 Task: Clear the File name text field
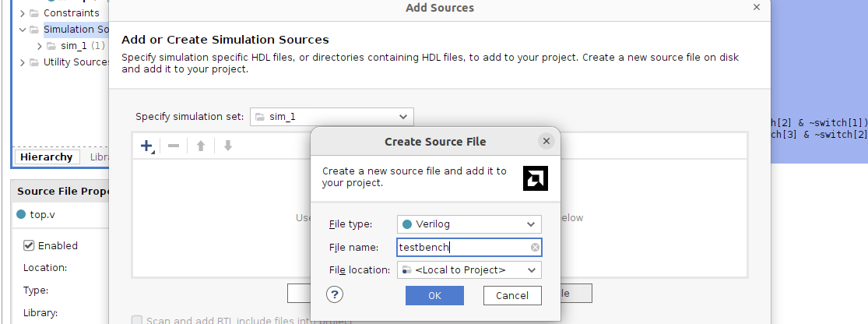click(535, 248)
